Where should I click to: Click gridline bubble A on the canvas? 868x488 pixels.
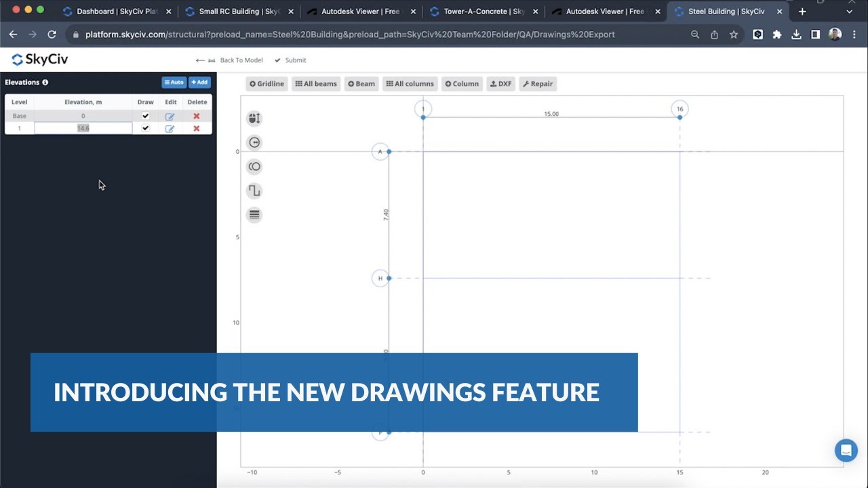pos(380,152)
